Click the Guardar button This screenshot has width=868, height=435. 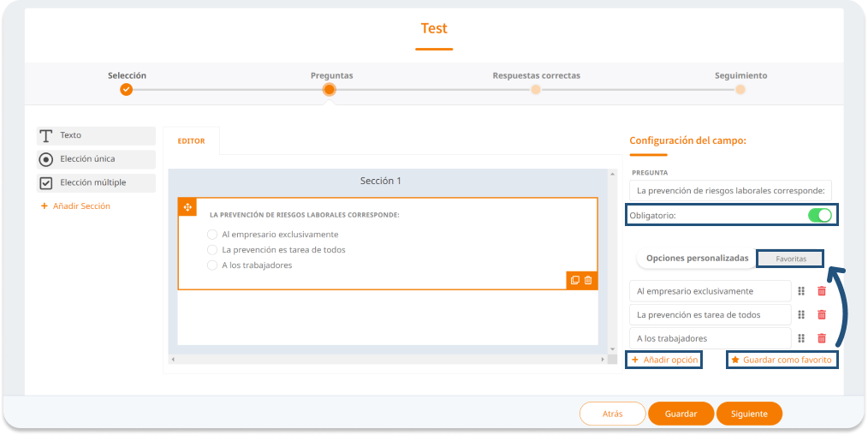tap(681, 414)
